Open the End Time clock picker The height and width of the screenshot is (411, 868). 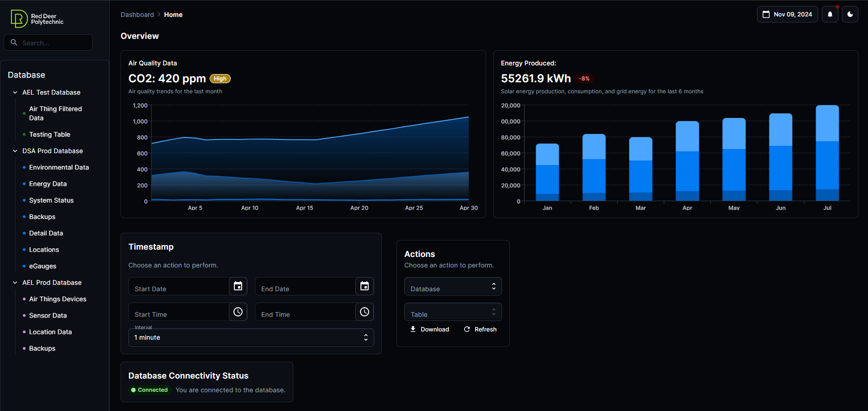click(x=365, y=312)
